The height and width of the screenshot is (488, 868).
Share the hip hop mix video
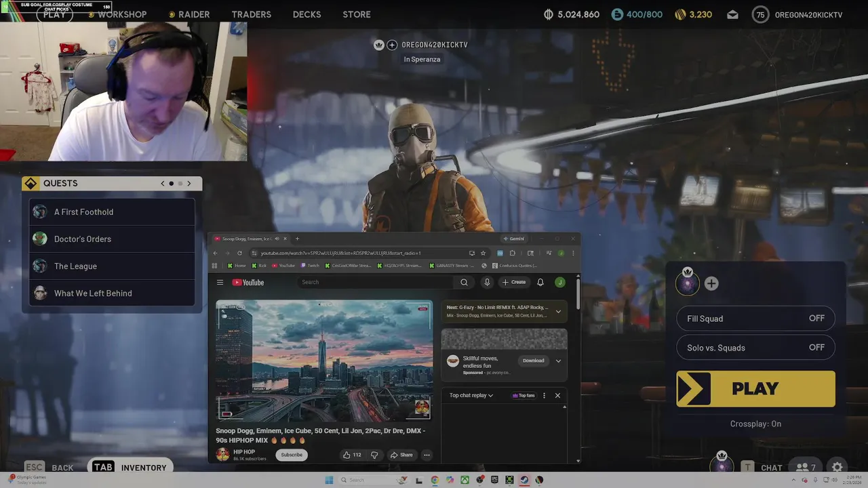click(401, 455)
